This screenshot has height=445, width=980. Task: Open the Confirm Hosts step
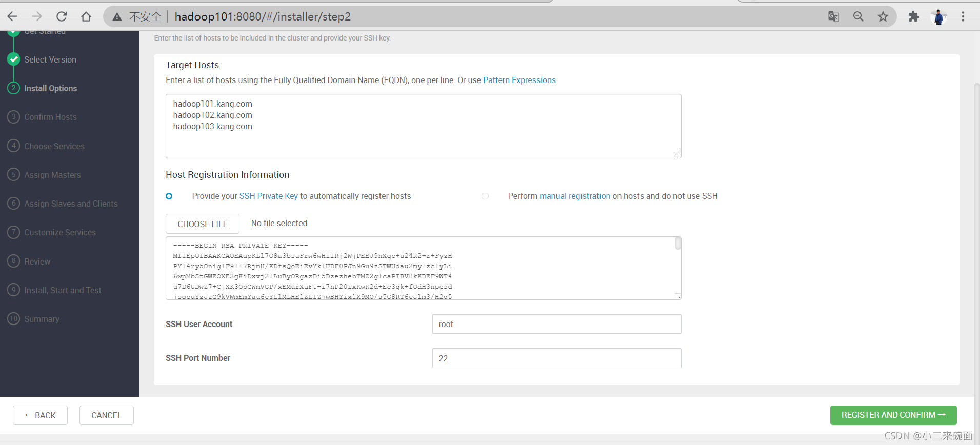(x=50, y=117)
